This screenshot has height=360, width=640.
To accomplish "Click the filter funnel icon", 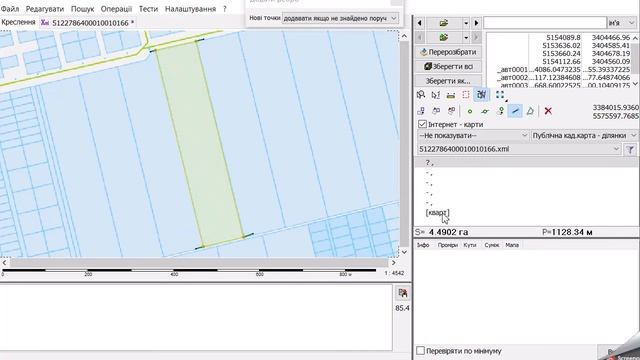I will [x=630, y=150].
